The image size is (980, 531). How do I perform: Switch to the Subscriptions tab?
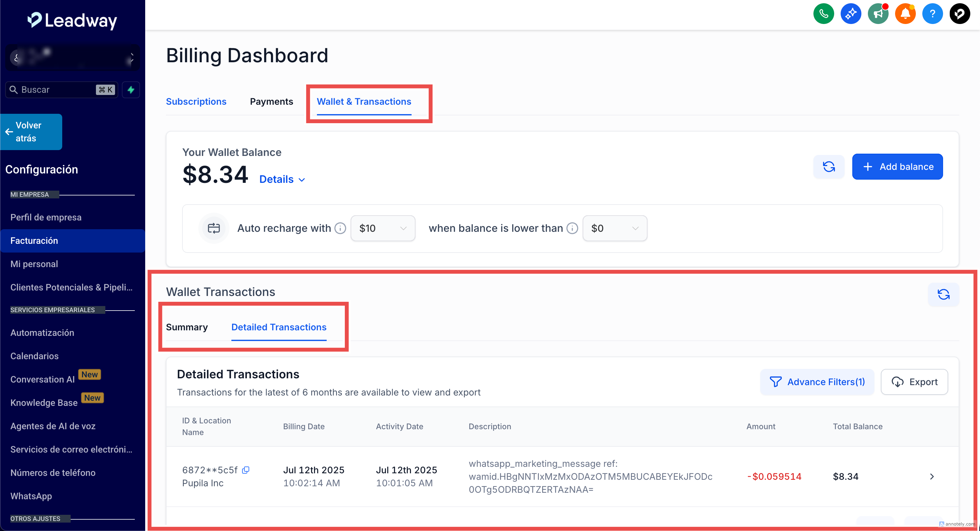pyautogui.click(x=196, y=102)
